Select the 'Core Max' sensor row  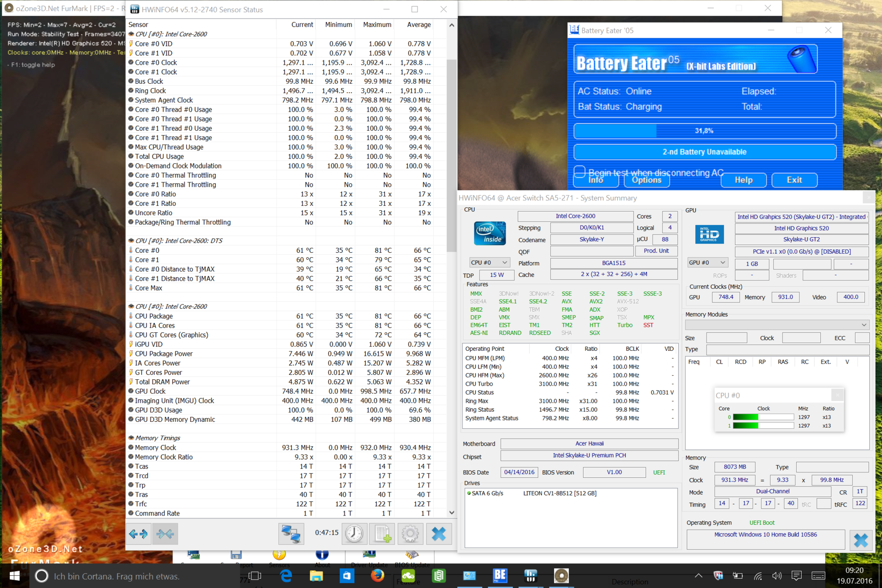(x=280, y=288)
